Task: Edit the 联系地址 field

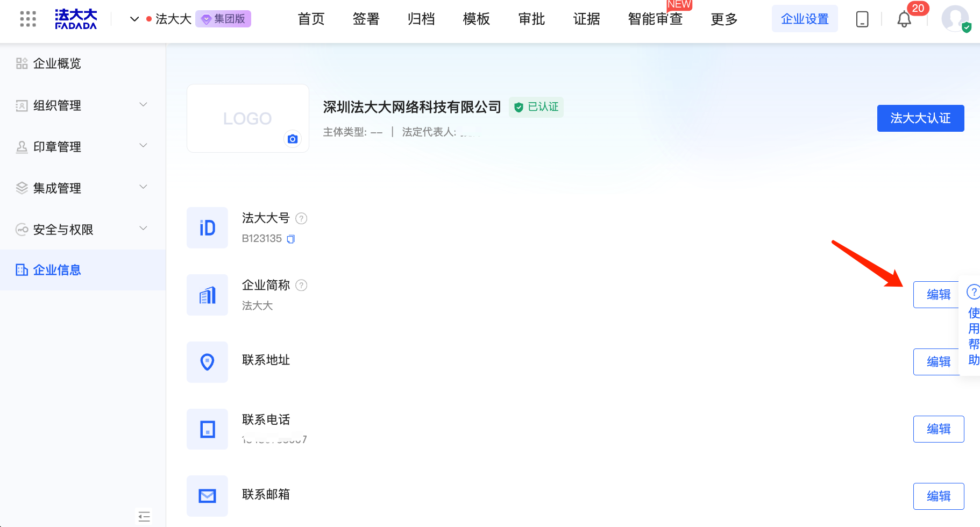Action: (938, 362)
